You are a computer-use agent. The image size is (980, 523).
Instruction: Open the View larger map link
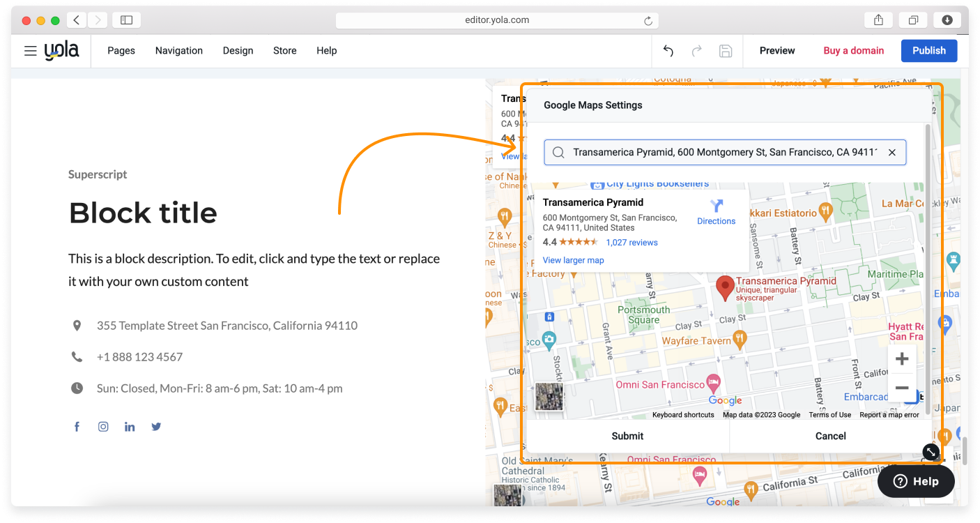pyautogui.click(x=573, y=260)
